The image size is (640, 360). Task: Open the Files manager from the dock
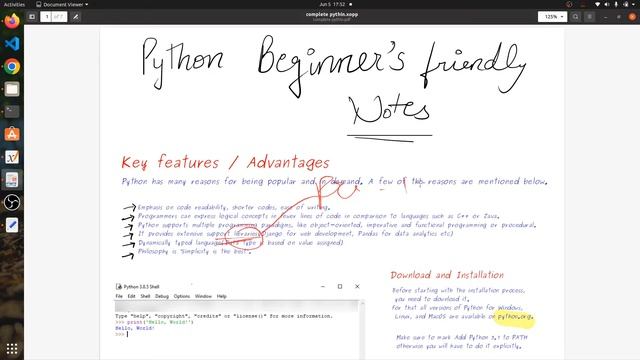pyautogui.click(x=12, y=89)
